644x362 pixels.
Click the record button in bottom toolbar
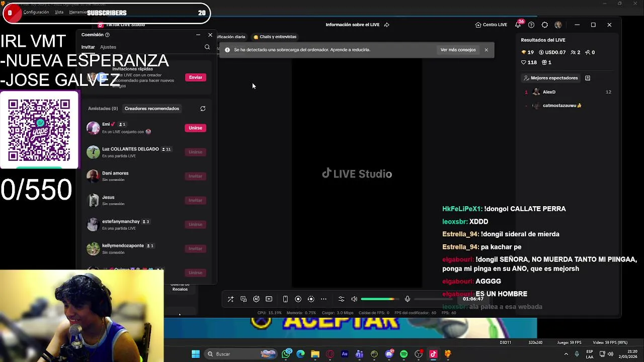(298, 299)
